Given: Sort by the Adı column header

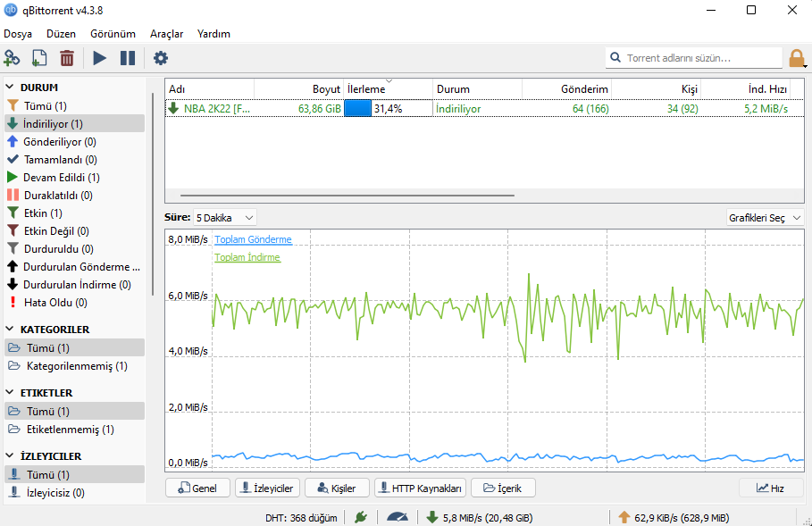Looking at the screenshot, I should pyautogui.click(x=210, y=89).
